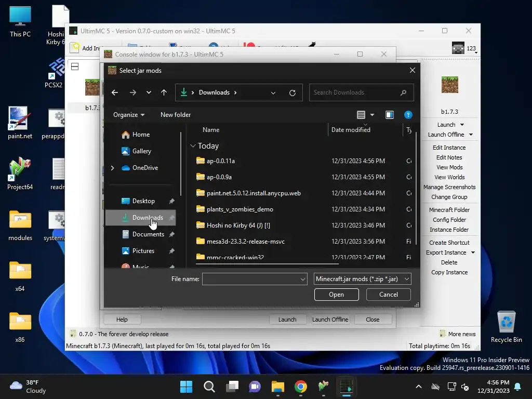Open the Organize menu
Viewport: 532px width, 399px height.
pos(129,115)
